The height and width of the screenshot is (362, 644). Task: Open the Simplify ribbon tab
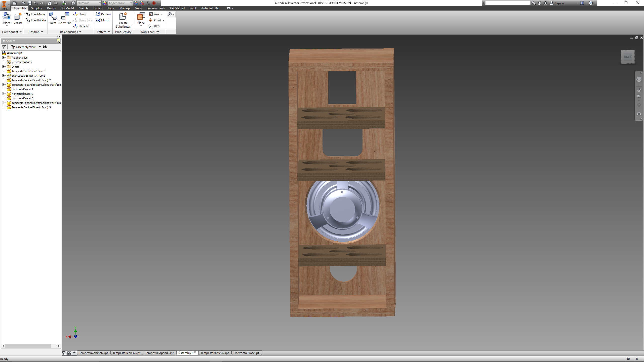pos(36,8)
